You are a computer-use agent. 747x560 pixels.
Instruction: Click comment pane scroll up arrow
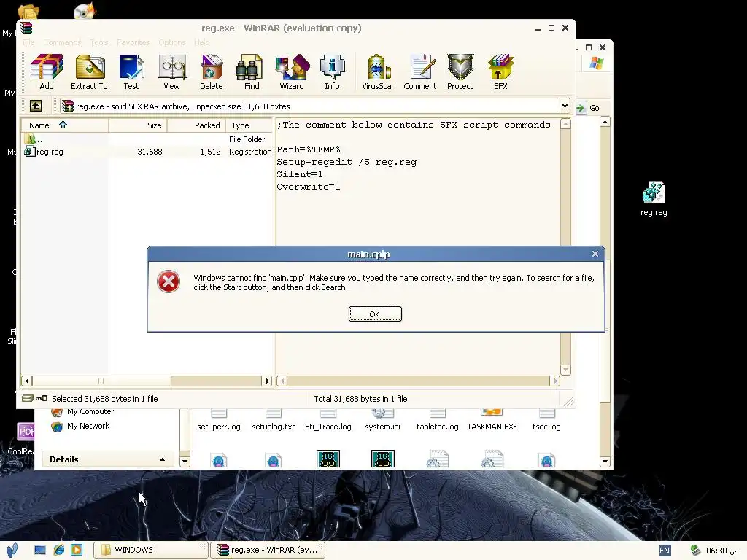565,124
